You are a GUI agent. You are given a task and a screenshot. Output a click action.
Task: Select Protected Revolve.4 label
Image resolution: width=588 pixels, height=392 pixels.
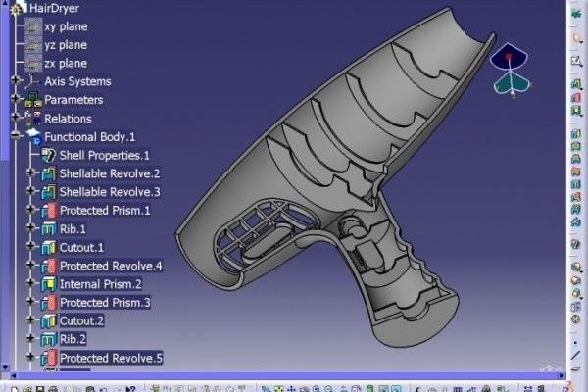click(111, 266)
